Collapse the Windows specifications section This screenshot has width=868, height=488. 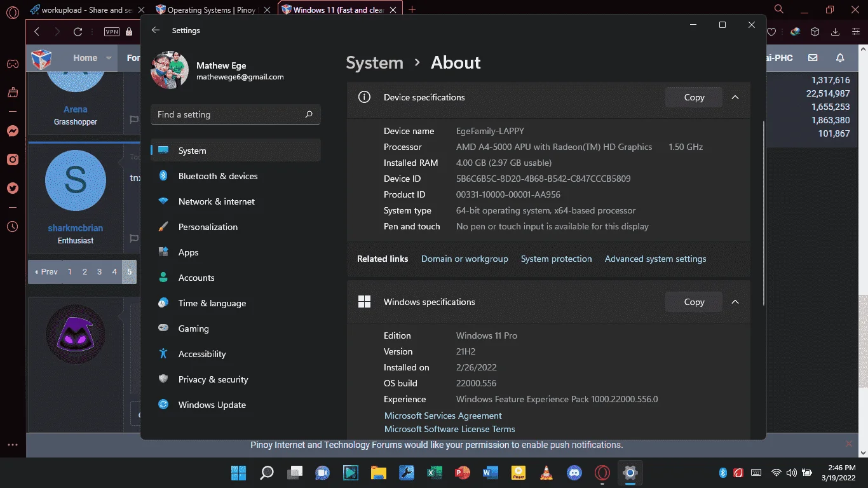pyautogui.click(x=735, y=302)
